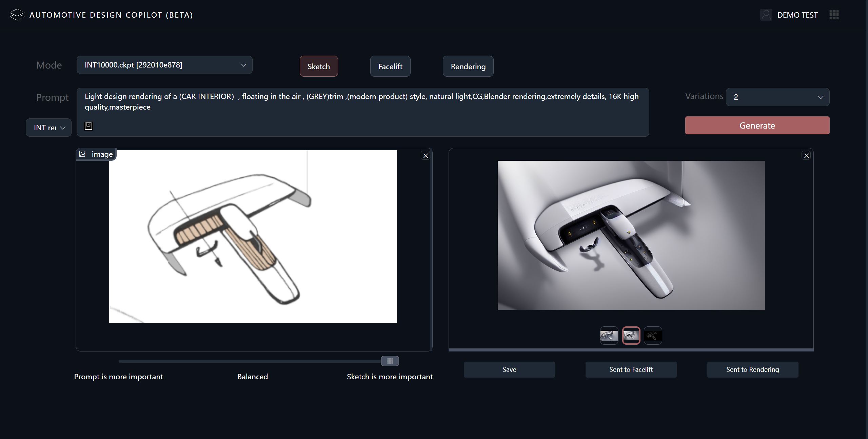Screen dimensions: 868x439
Task: Switch to the Facelift tab
Action: coord(390,66)
